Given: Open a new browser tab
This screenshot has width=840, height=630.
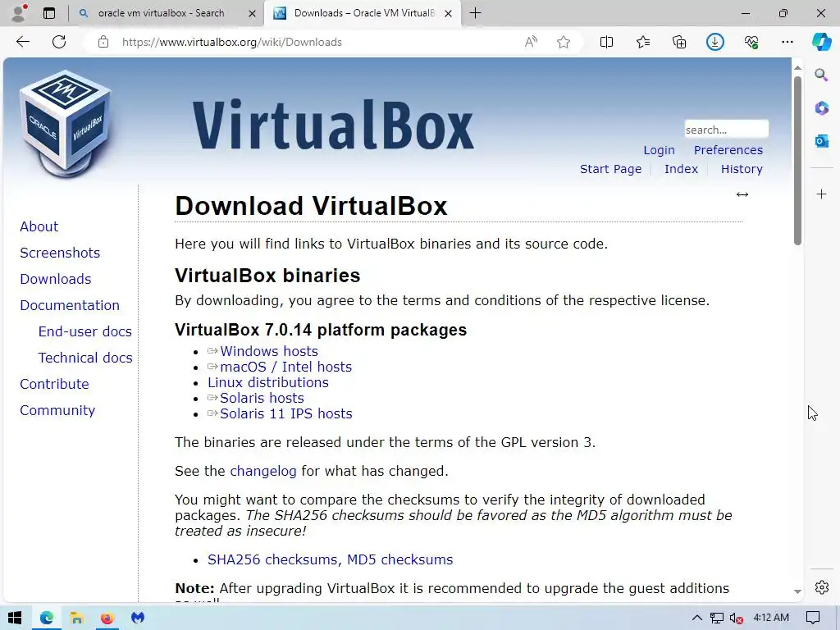Looking at the screenshot, I should coord(475,13).
